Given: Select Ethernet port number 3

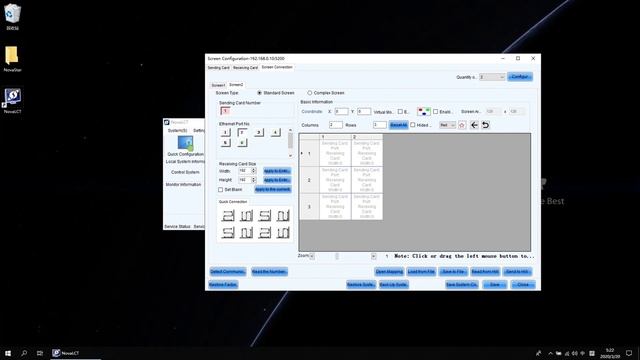Looking at the screenshot, I should click(259, 132).
